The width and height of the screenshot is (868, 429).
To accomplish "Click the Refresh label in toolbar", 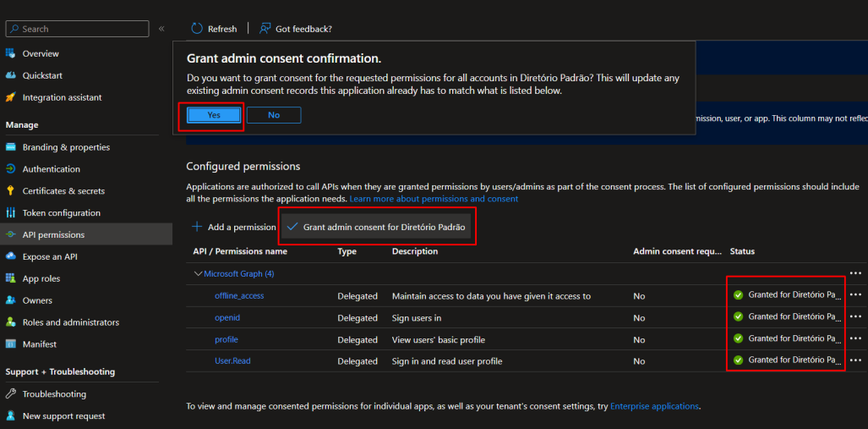I will tap(222, 29).
